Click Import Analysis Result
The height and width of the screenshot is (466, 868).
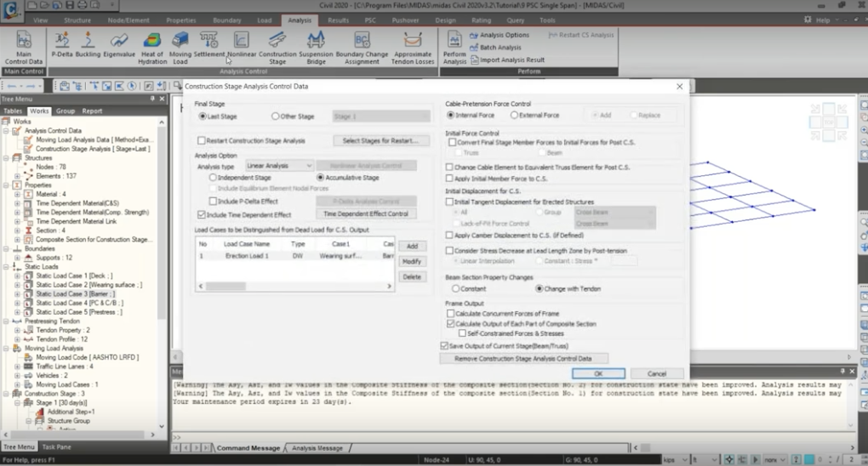(x=508, y=60)
